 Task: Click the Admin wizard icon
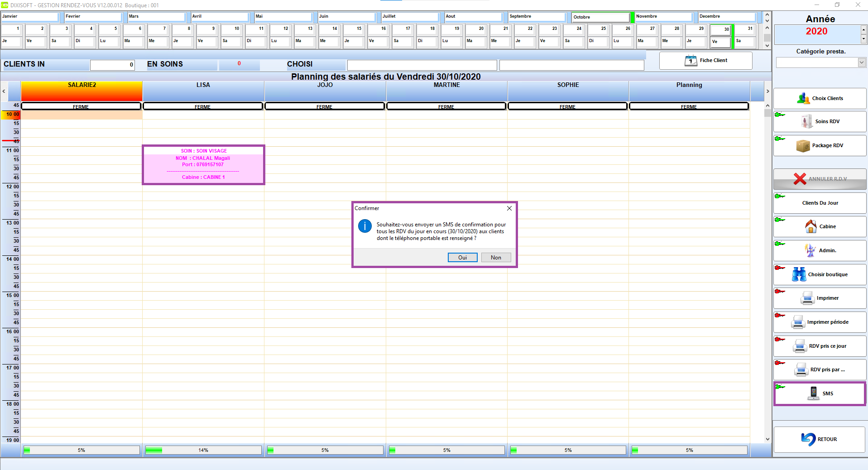pos(810,250)
